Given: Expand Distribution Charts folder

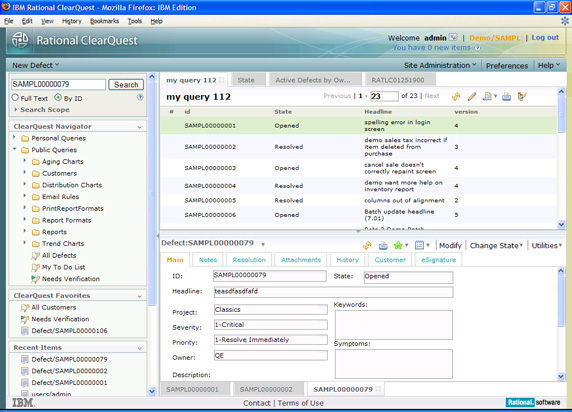Looking at the screenshot, I should 25,184.
